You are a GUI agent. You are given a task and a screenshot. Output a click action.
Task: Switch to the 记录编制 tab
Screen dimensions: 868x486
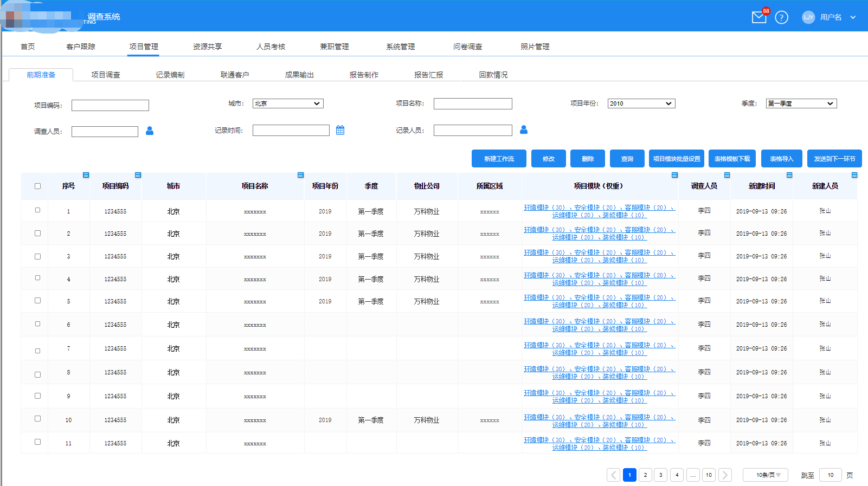pos(170,75)
